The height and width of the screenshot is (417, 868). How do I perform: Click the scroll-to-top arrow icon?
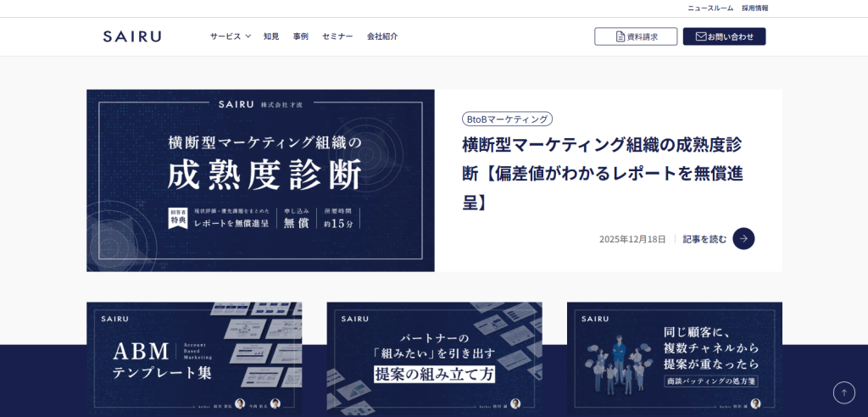pos(844,392)
